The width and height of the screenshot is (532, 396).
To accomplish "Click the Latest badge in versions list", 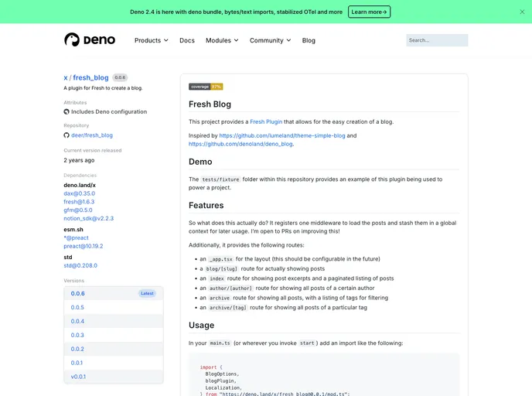I will point(147,294).
